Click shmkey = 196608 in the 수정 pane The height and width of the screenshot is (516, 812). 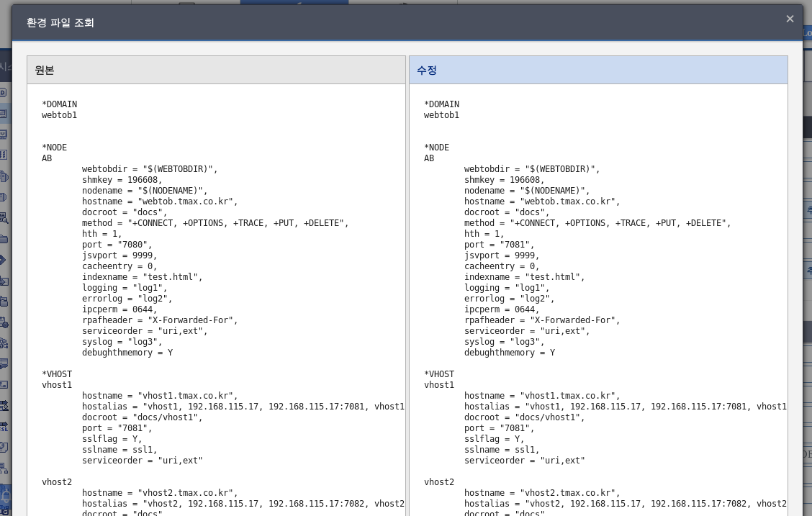click(x=504, y=180)
